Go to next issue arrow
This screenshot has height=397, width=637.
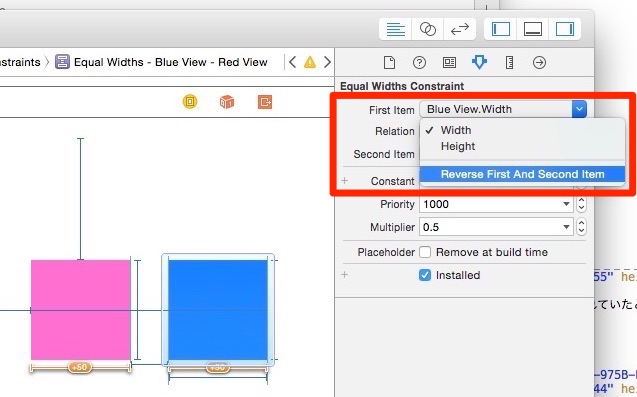point(327,62)
